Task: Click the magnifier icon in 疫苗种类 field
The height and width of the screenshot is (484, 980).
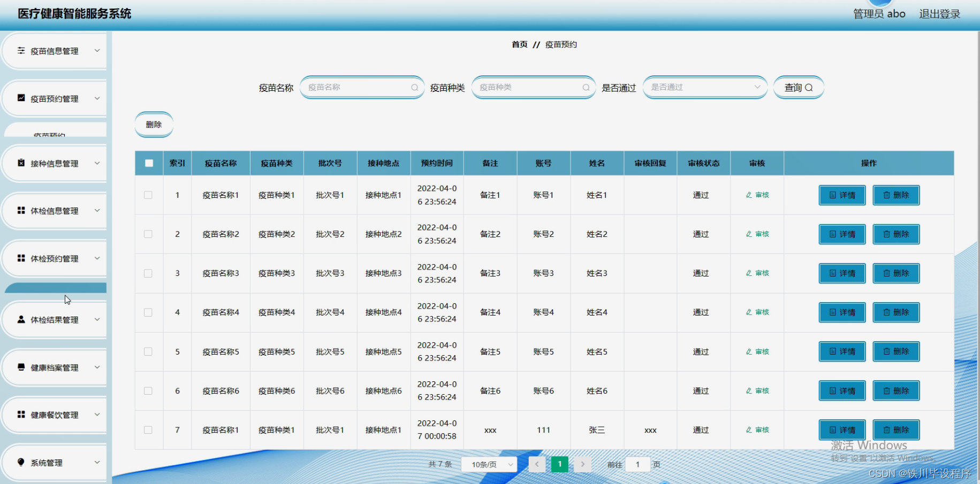Action: point(586,88)
